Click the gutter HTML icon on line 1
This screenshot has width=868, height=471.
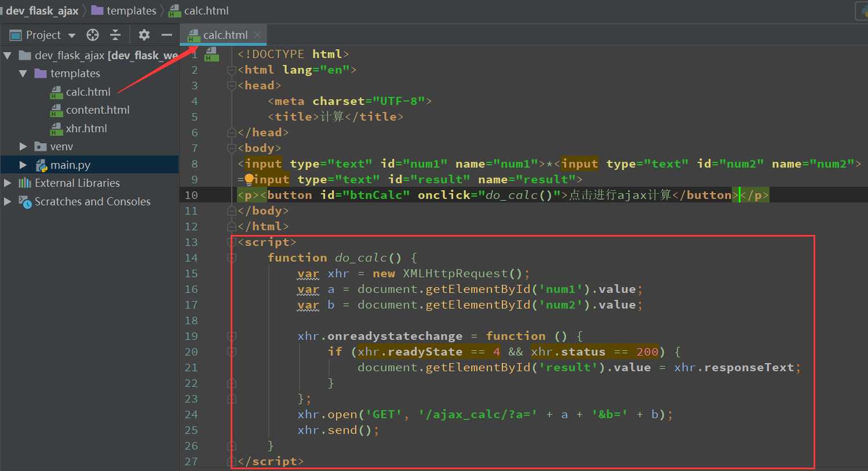point(211,55)
